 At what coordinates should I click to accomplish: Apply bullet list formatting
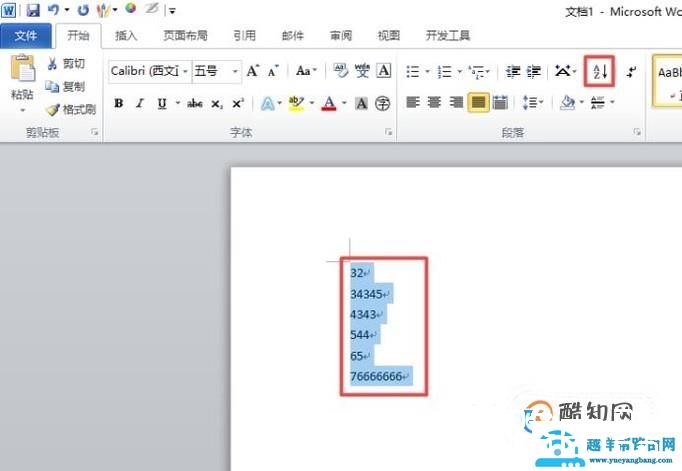pyautogui.click(x=412, y=71)
